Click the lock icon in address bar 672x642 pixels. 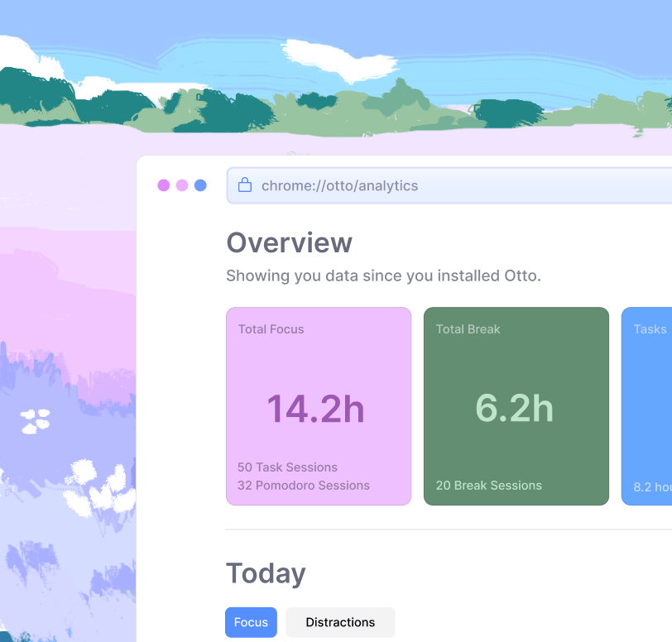pos(244,185)
